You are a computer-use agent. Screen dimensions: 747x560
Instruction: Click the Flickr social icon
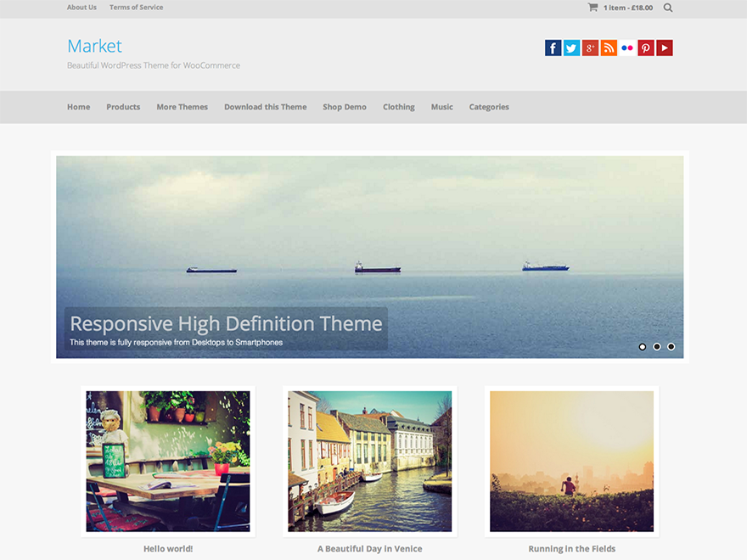click(627, 48)
